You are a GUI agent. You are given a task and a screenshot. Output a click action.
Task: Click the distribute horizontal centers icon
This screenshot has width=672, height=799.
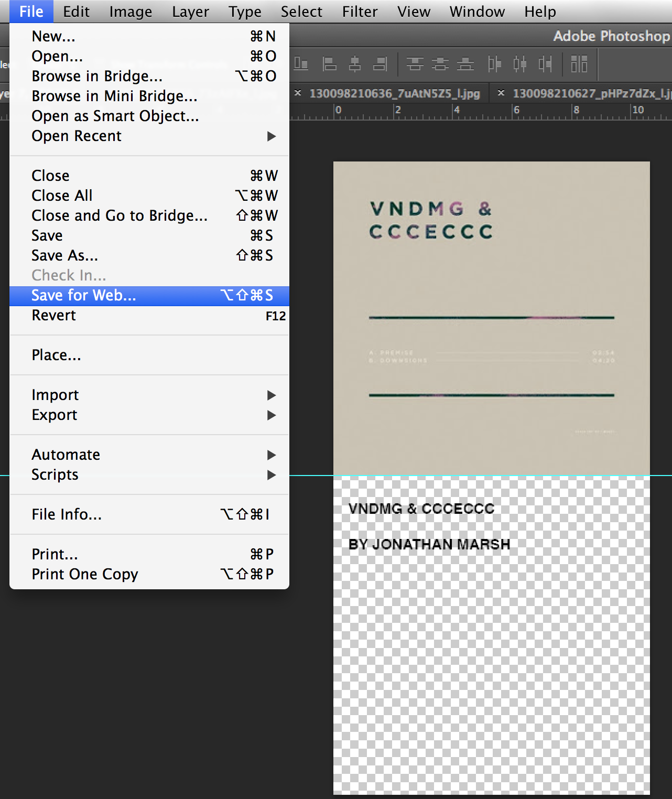[519, 64]
